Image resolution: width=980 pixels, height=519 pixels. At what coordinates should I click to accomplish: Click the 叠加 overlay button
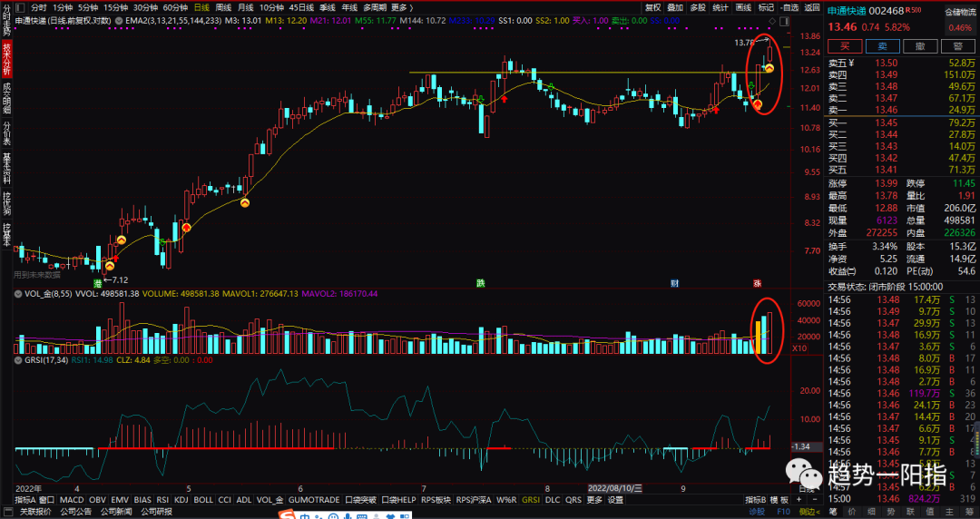(x=676, y=7)
